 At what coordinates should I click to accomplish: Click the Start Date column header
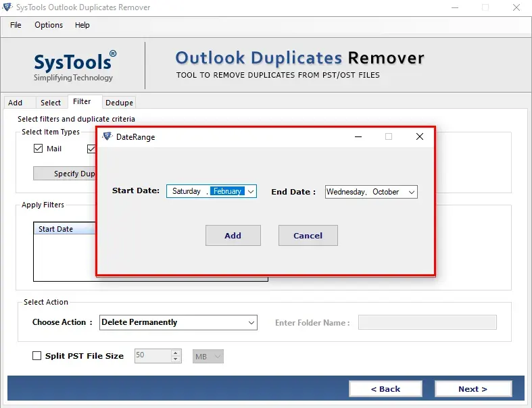tap(64, 229)
